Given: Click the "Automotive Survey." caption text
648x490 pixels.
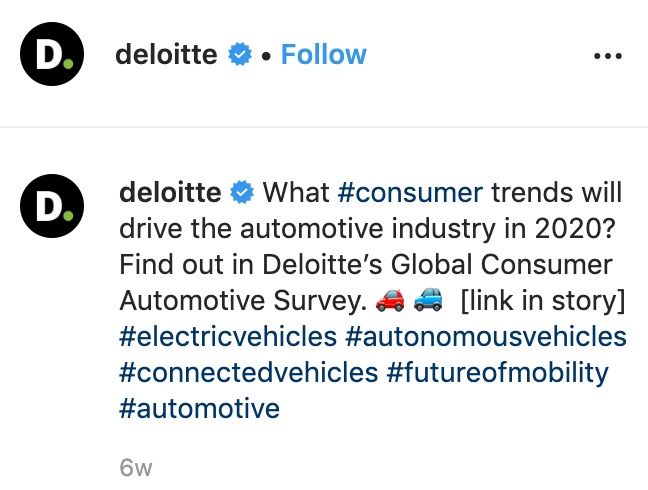Looking at the screenshot, I should tap(241, 300).
